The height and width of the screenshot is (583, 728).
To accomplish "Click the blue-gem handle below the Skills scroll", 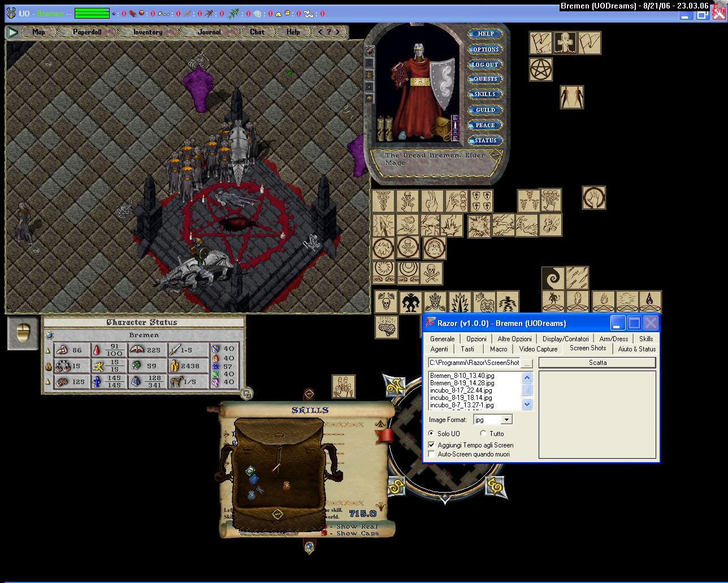I will [309, 546].
